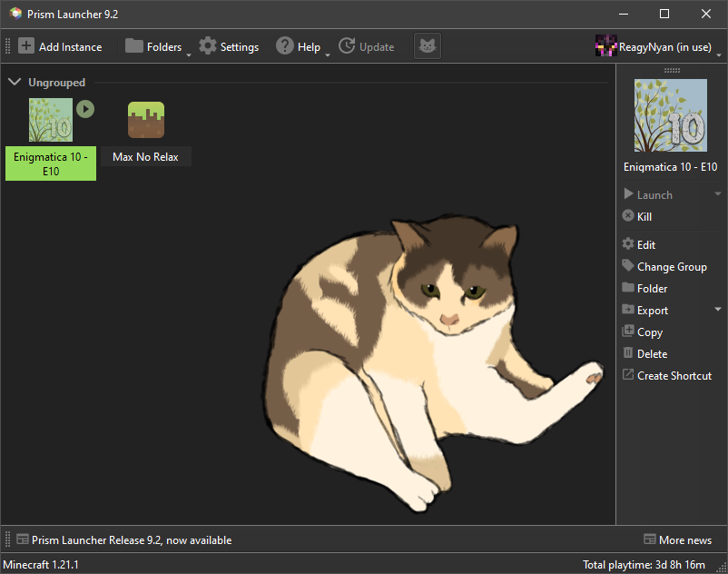Click the Prism Launcher logo in title bar
Viewport: 728px width, 574px height.
click(x=15, y=14)
